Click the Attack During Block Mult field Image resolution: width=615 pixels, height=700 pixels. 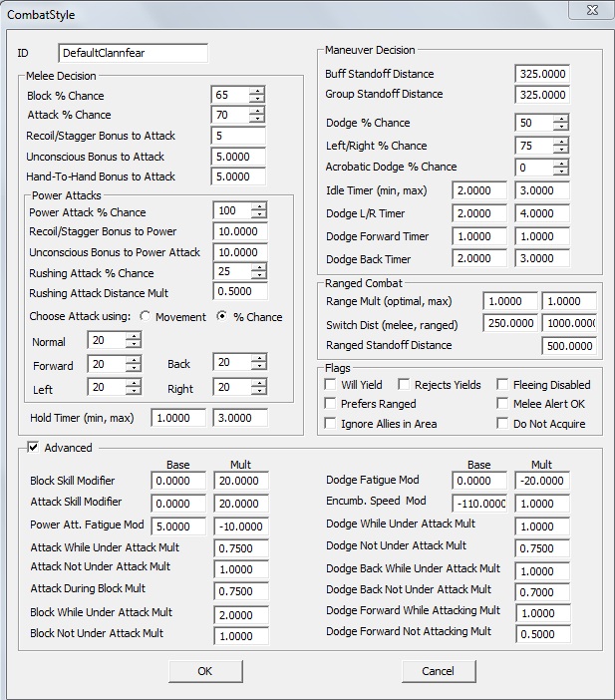coord(241,591)
